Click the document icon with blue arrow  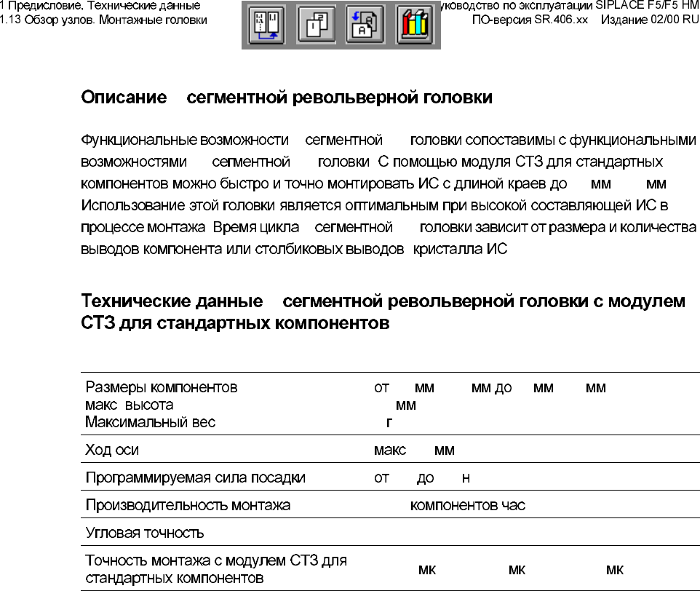click(x=365, y=25)
